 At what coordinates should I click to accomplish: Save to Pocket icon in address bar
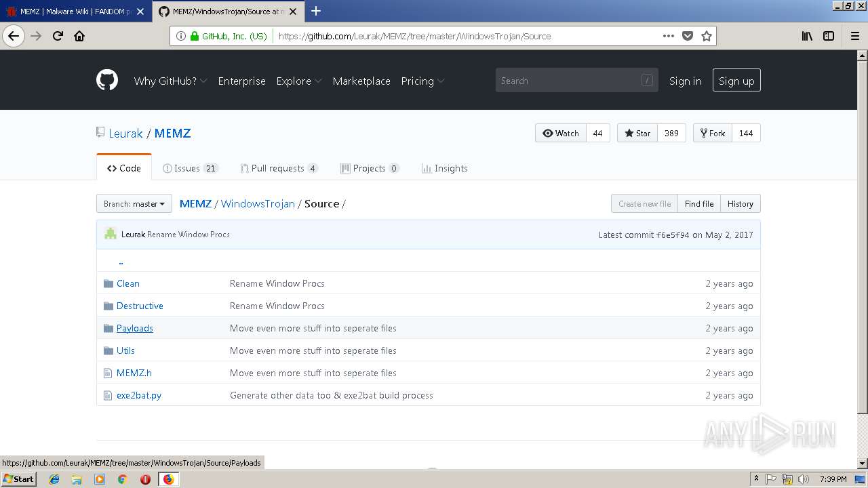687,36
